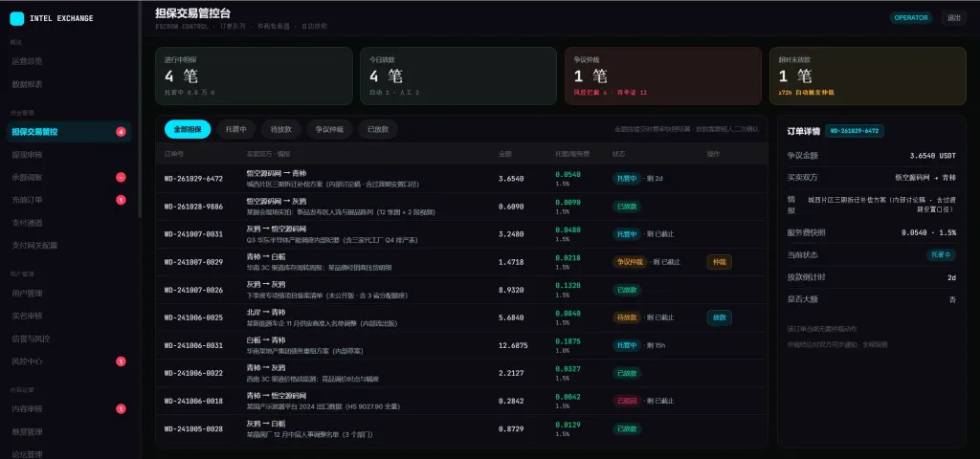Switch to the 已放款 filter tab
The height and width of the screenshot is (459, 980).
click(x=378, y=129)
